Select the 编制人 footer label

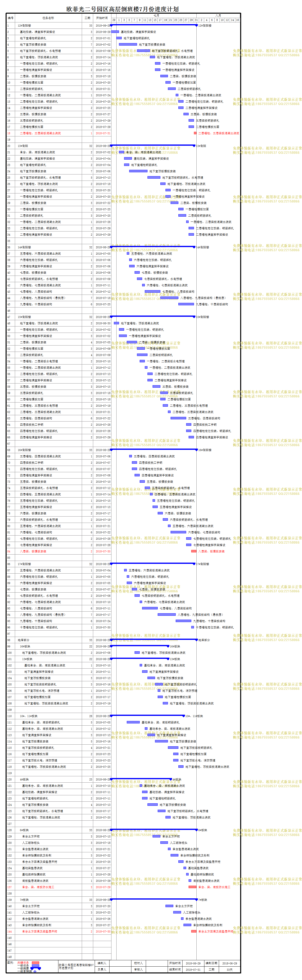[x=102, y=963]
